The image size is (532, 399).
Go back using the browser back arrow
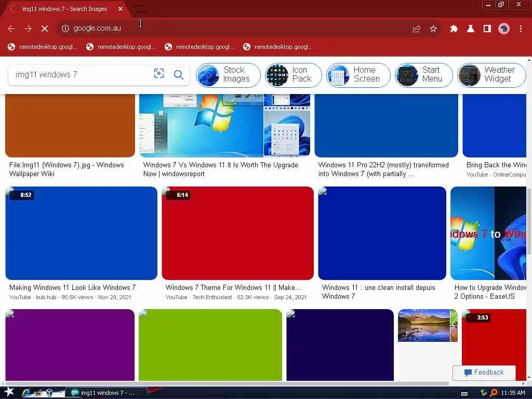click(x=11, y=29)
